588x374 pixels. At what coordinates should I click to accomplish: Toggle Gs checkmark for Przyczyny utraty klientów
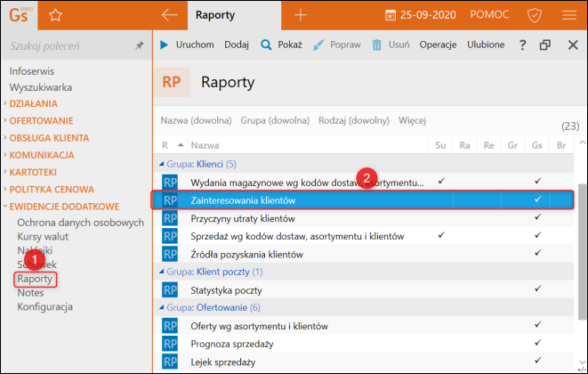tap(538, 217)
